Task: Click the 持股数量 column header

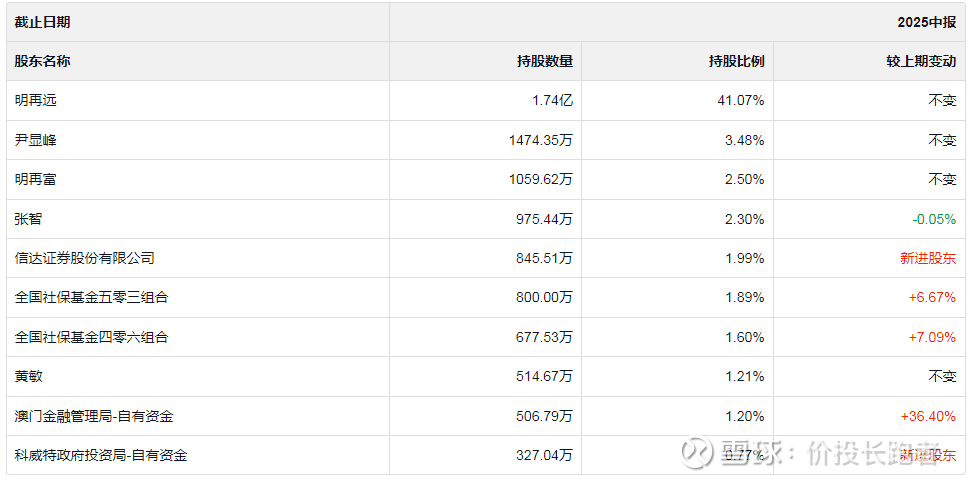Action: [545, 61]
